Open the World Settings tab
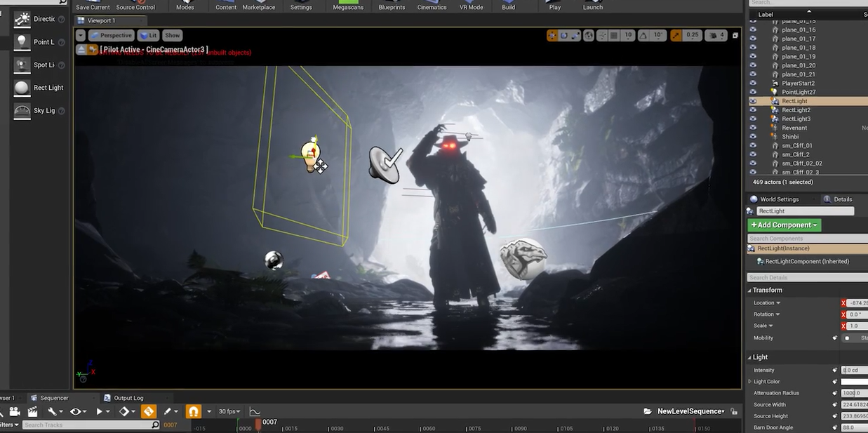Screen dimensions: 868x433 coord(779,199)
